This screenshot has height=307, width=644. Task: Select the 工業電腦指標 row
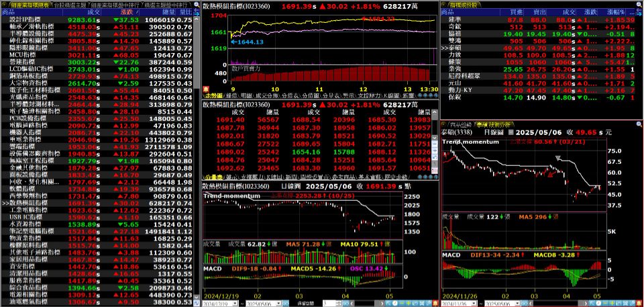click(x=97, y=210)
